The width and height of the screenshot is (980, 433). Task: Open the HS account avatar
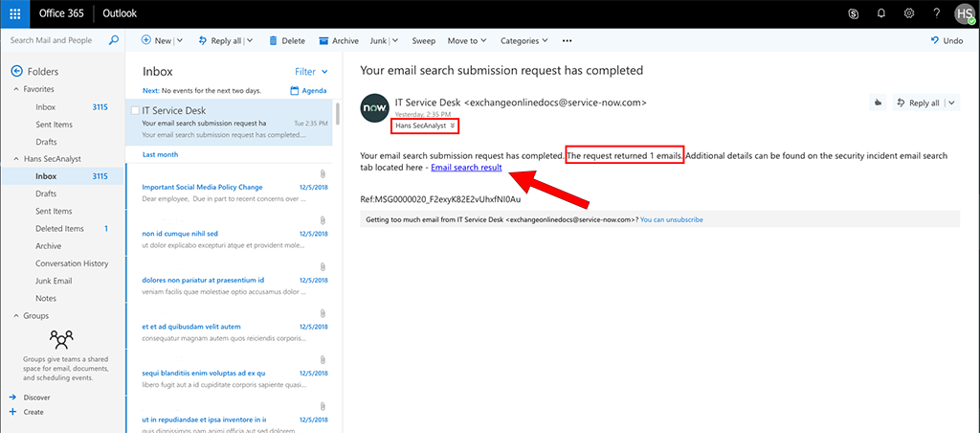[965, 13]
